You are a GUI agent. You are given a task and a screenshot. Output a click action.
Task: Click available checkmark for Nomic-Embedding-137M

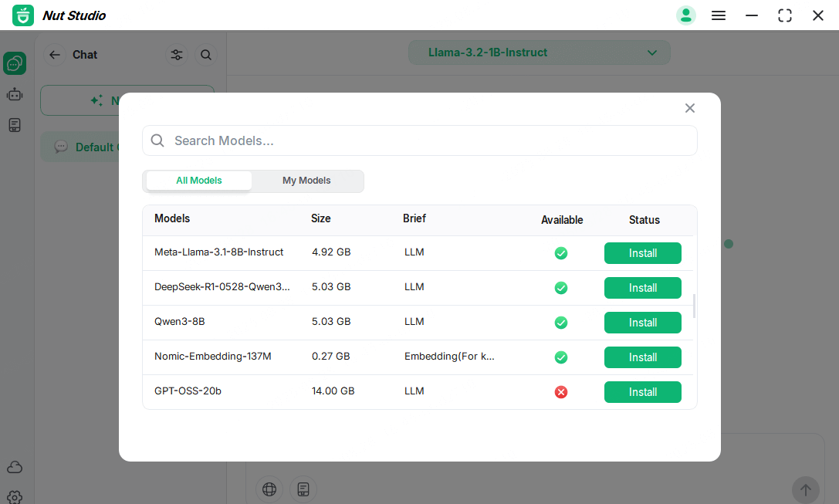pos(561,357)
